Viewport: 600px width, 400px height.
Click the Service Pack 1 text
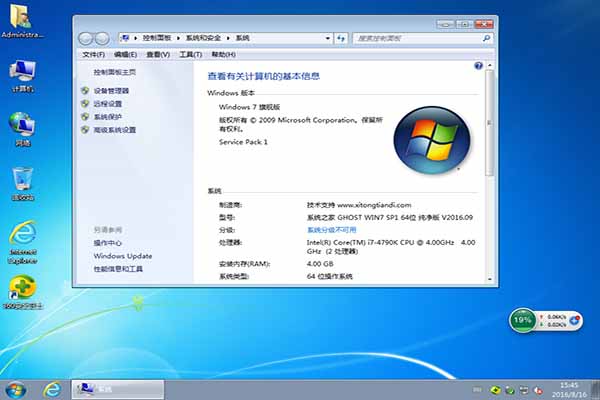click(243, 142)
